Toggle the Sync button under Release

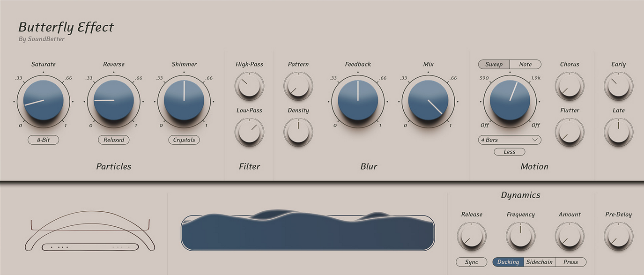pos(472,262)
